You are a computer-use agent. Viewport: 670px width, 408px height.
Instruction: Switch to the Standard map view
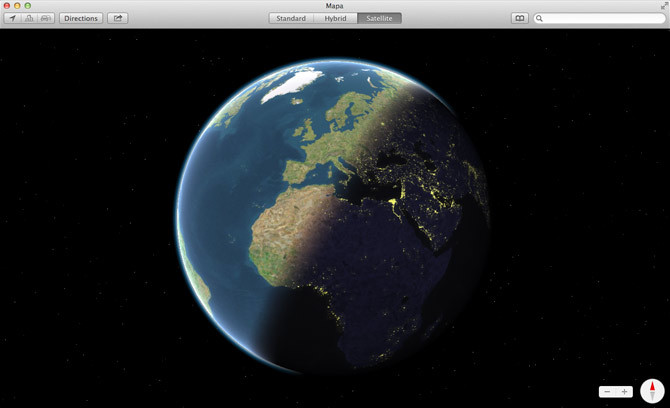[x=290, y=18]
